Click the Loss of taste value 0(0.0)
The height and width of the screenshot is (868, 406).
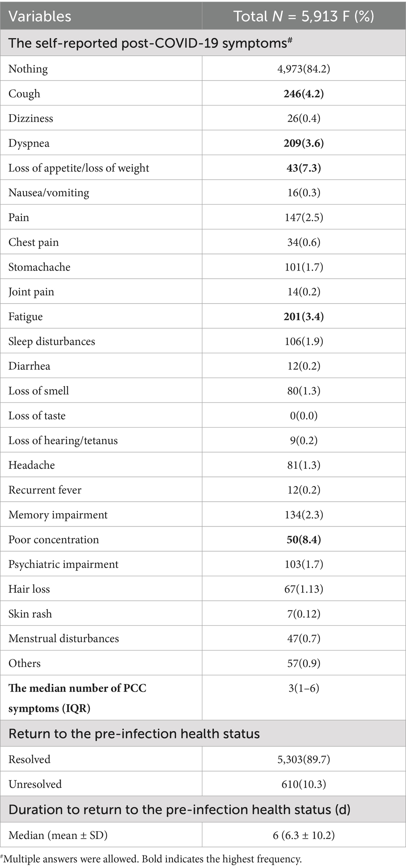(303, 416)
